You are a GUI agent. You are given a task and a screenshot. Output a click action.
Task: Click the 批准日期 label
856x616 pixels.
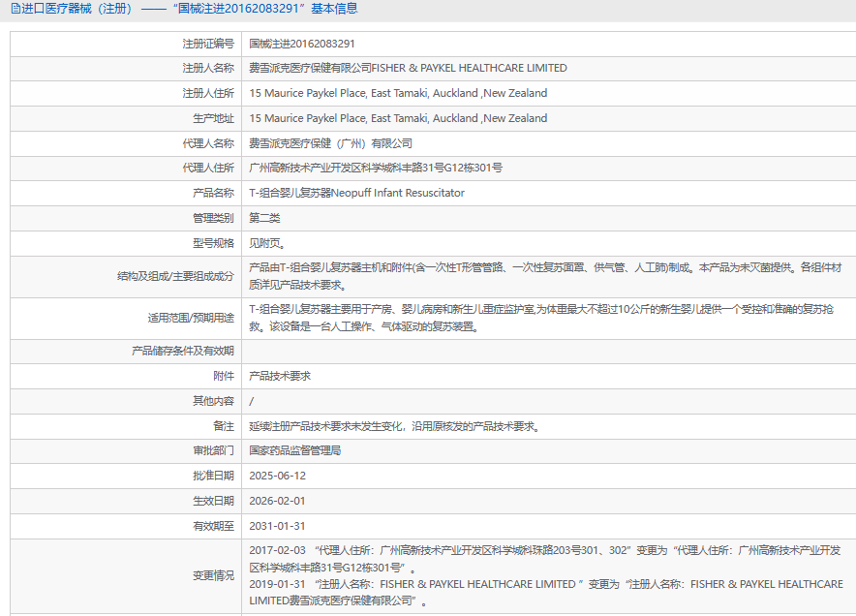point(213,477)
